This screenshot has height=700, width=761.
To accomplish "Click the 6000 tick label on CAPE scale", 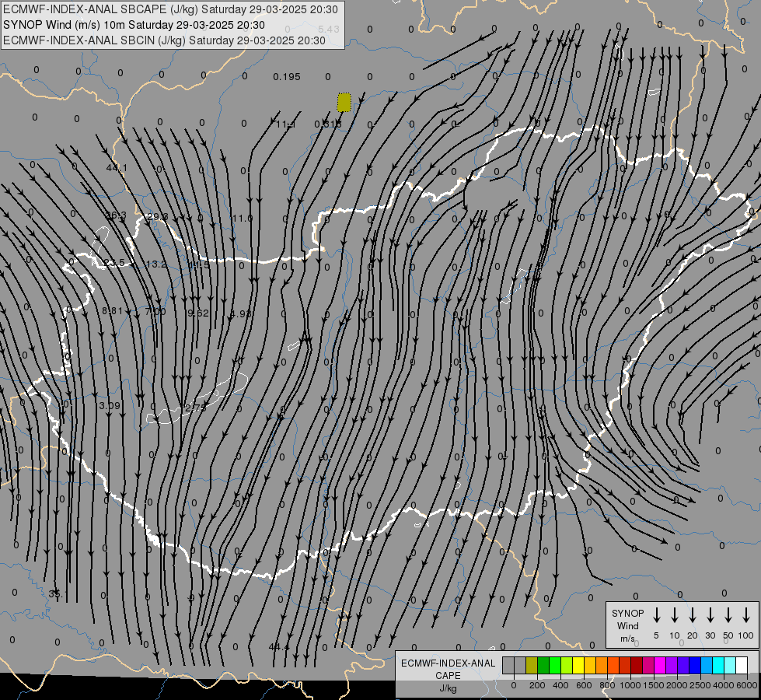I will (x=746, y=685).
